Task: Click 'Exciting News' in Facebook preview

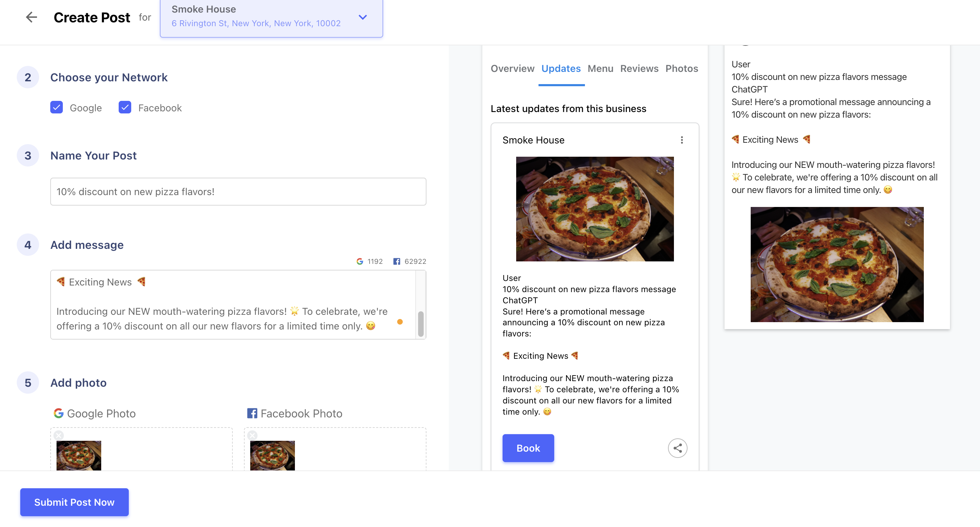Action: (x=770, y=140)
